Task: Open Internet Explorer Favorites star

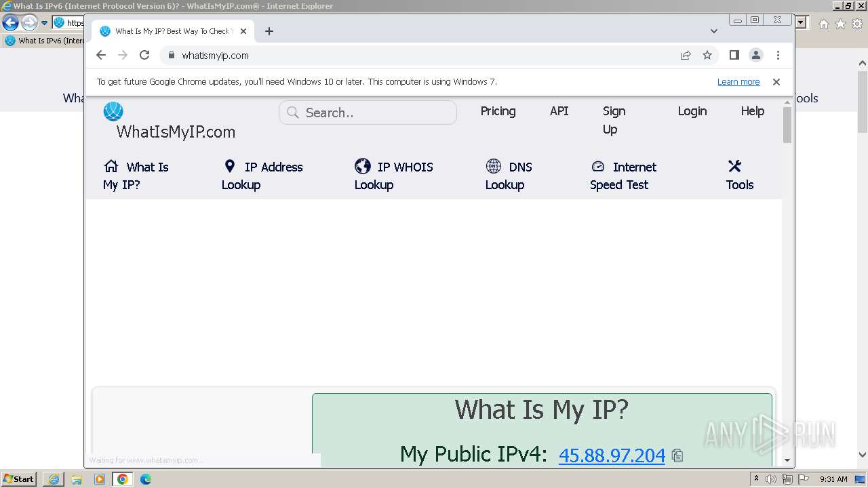Action: pos(840,24)
